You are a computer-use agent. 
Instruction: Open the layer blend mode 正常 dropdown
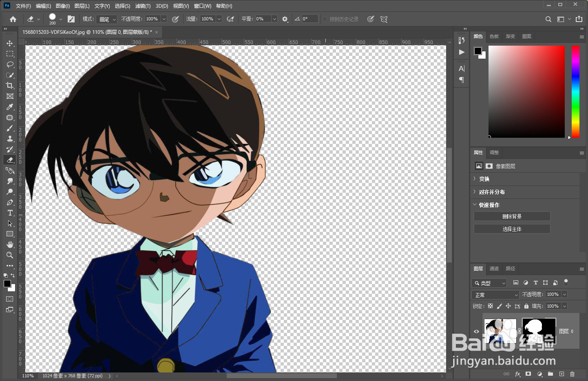tap(495, 295)
